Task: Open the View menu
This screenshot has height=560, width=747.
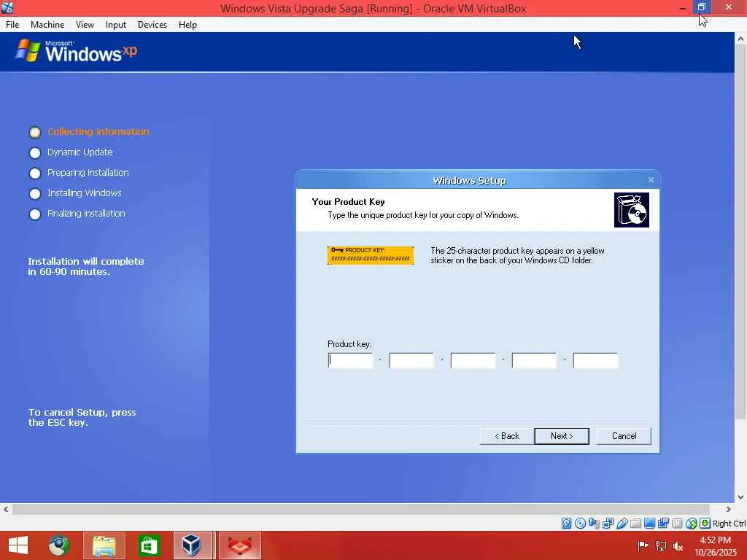Action: point(85,25)
